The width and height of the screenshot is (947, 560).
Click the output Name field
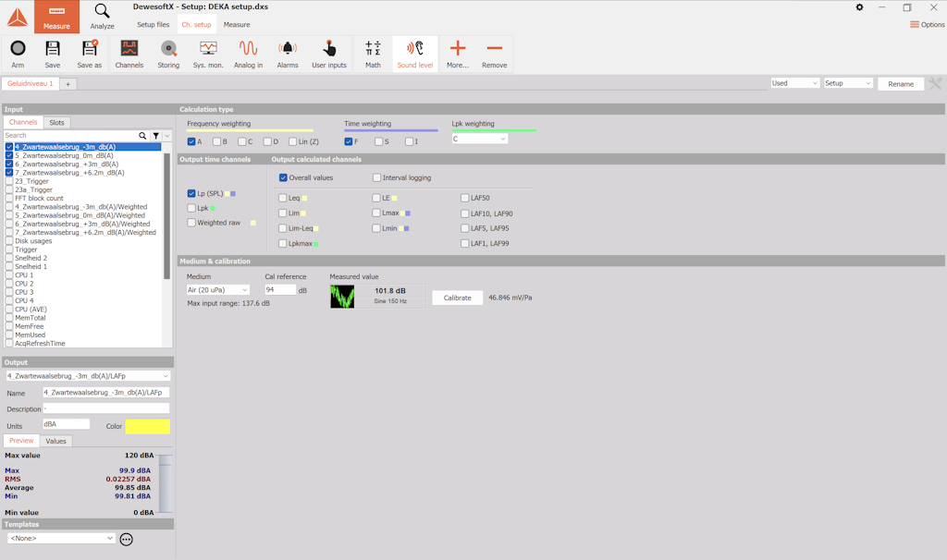click(x=106, y=392)
